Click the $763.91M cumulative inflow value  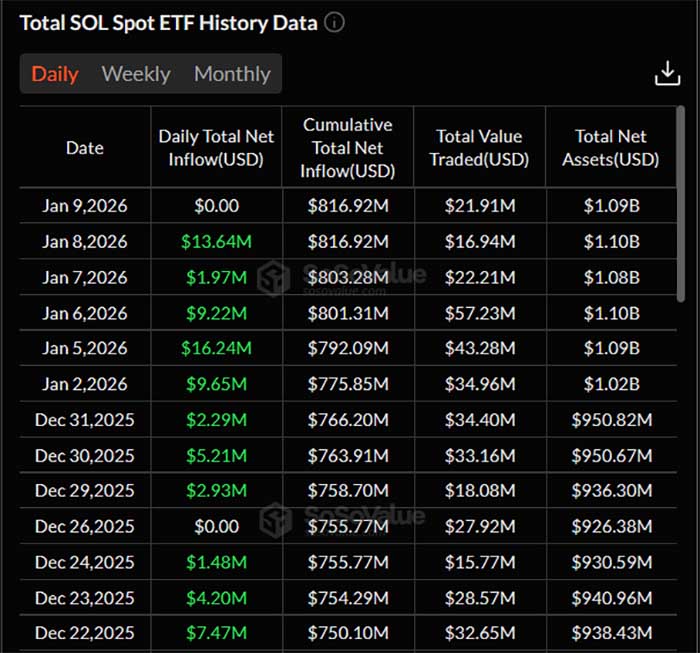(348, 456)
